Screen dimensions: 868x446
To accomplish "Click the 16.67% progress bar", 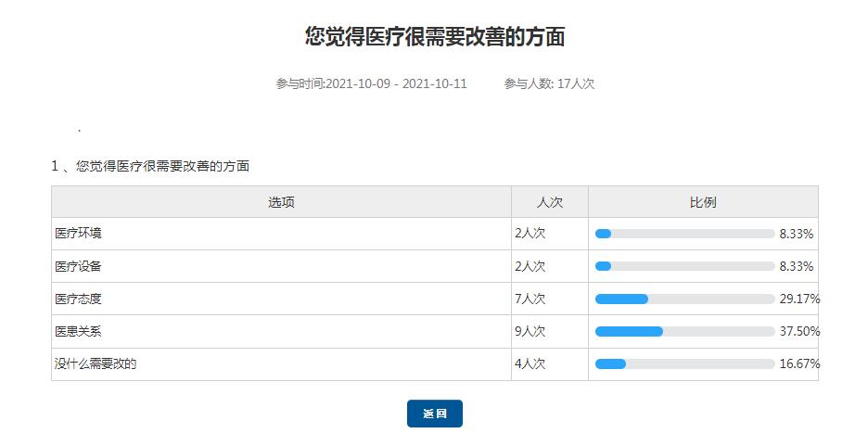I will point(684,364).
